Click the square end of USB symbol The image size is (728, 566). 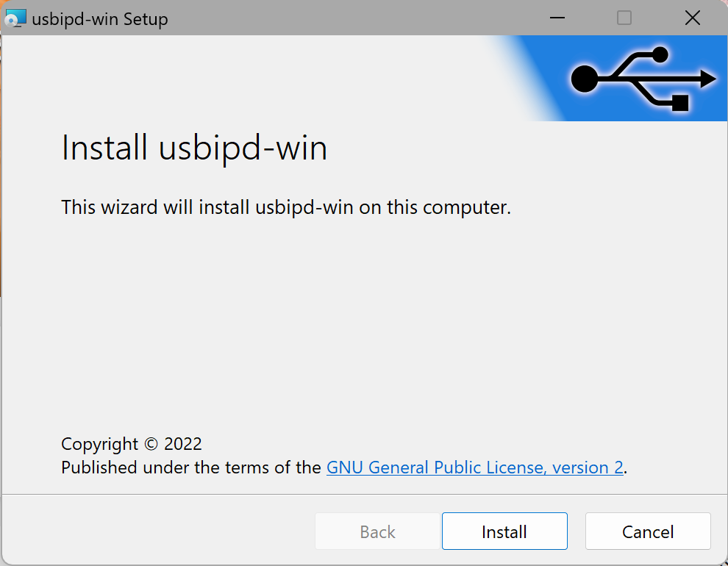pyautogui.click(x=679, y=102)
